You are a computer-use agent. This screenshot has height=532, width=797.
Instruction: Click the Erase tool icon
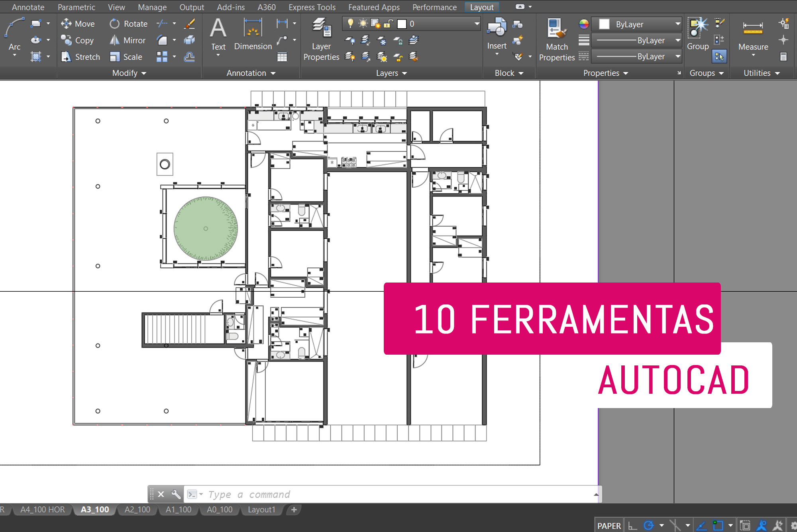tap(190, 24)
